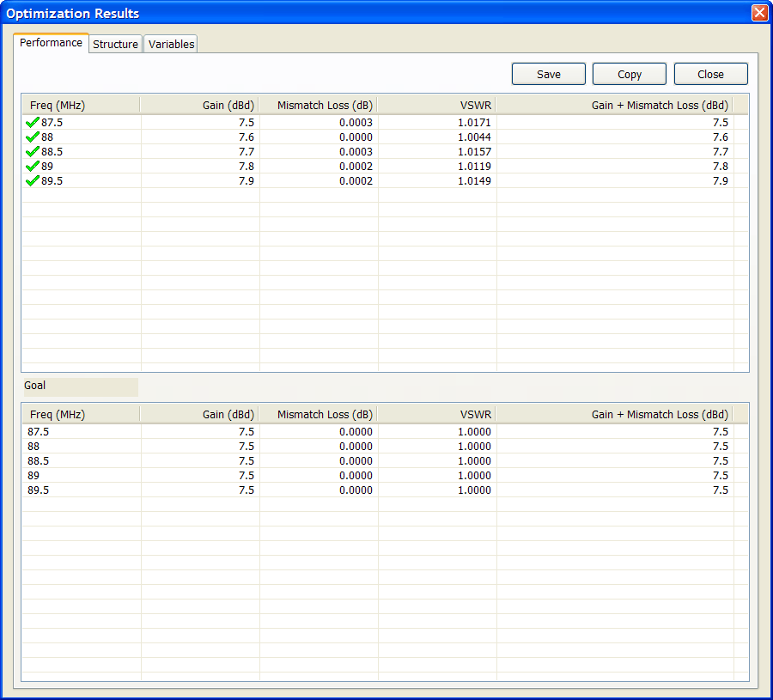Click the Copy button
773x700 pixels.
(629, 74)
